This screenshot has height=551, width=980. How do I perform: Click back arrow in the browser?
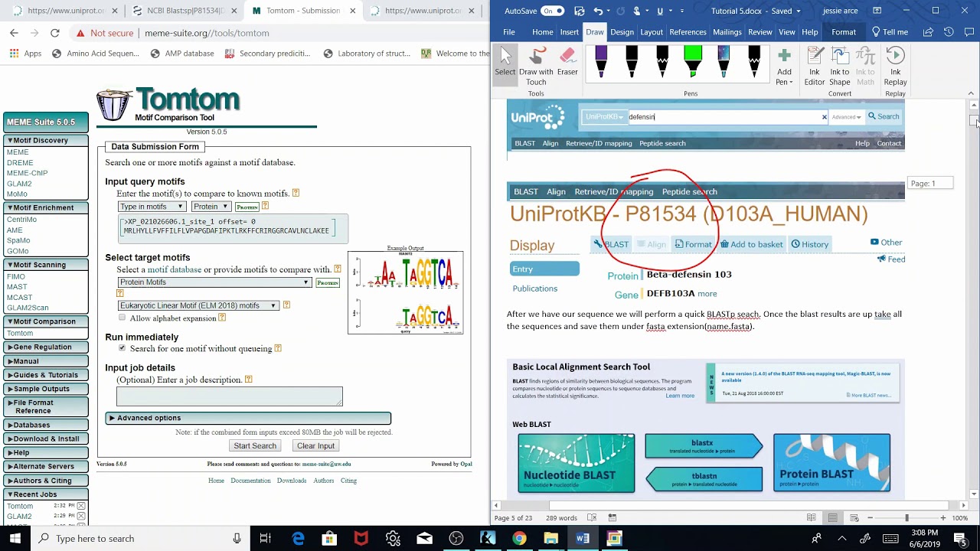pos(14,33)
